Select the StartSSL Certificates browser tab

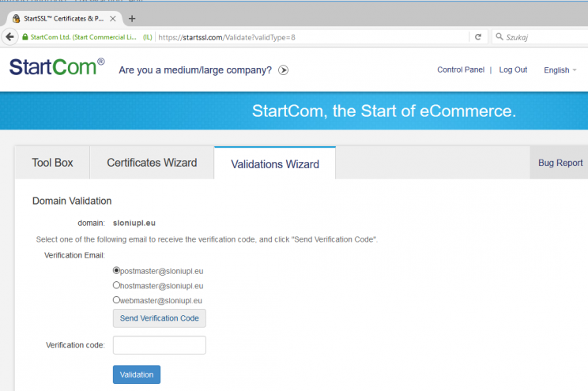(64, 19)
